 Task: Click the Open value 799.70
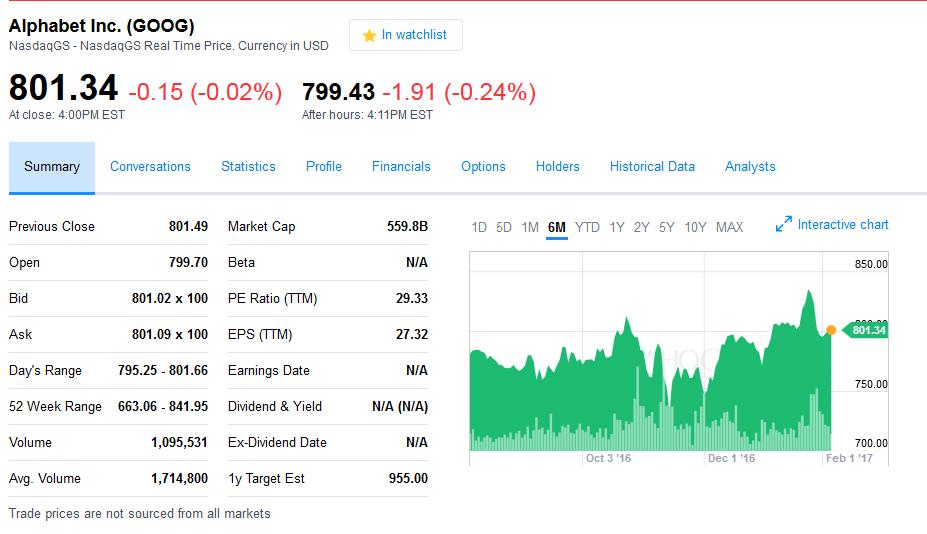[x=188, y=263]
